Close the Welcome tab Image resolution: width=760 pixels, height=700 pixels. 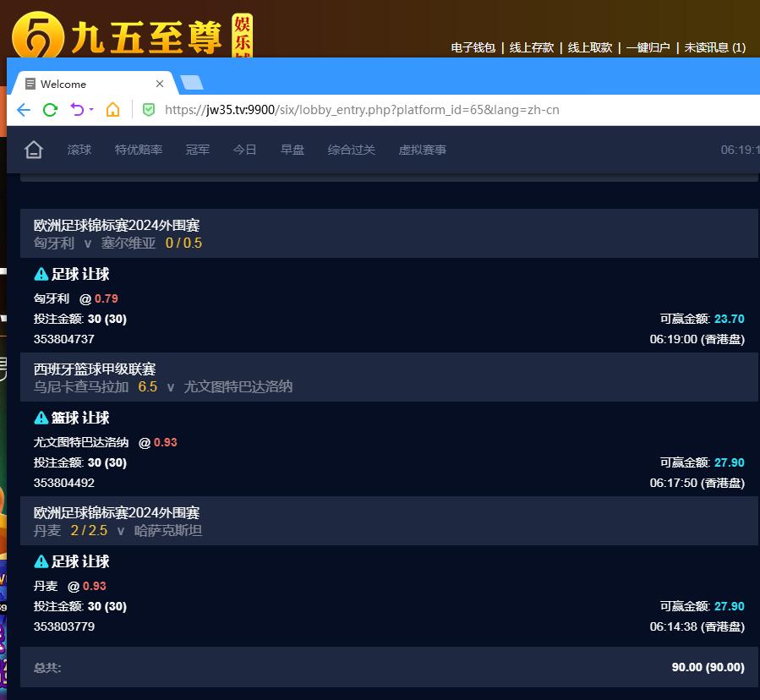click(x=160, y=84)
